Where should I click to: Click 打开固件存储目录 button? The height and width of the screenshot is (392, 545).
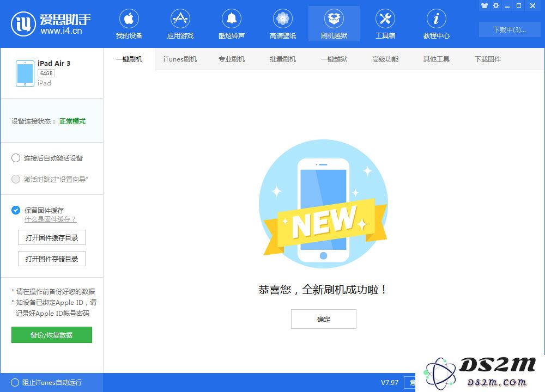(x=51, y=259)
